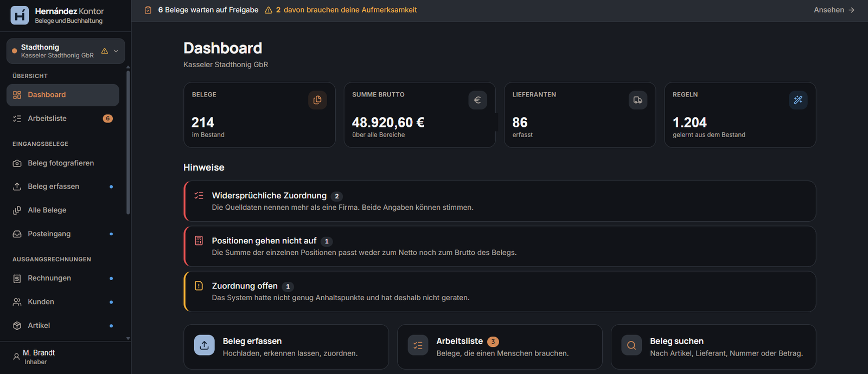This screenshot has width=868, height=374.
Task: Open the Widersprüchliche Zuordnung notice
Action: point(500,201)
